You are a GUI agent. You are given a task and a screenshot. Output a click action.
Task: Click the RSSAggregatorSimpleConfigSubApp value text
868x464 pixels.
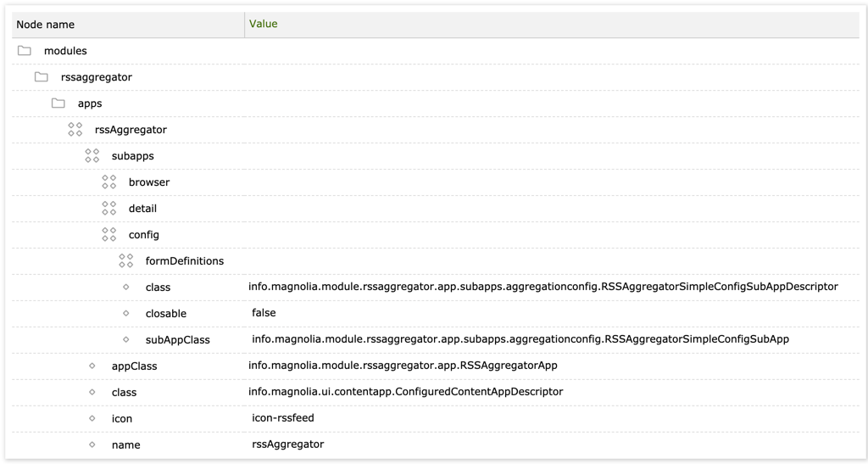coord(520,338)
